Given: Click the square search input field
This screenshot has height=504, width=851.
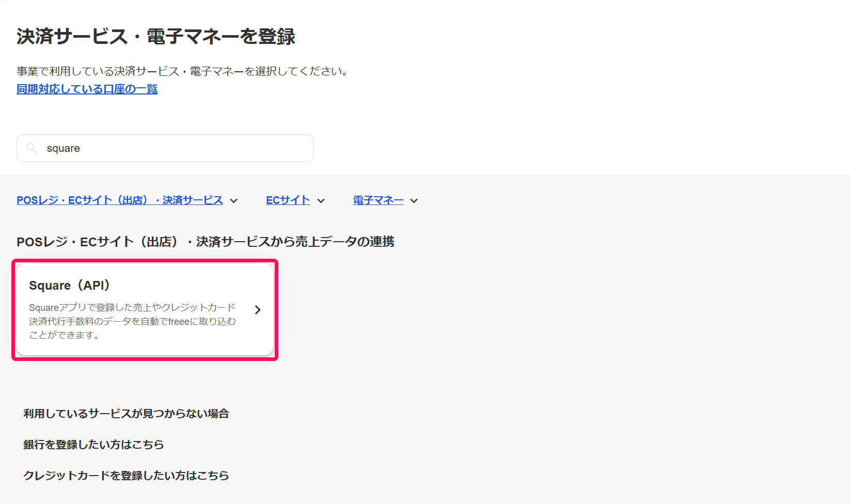Looking at the screenshot, I should [165, 148].
